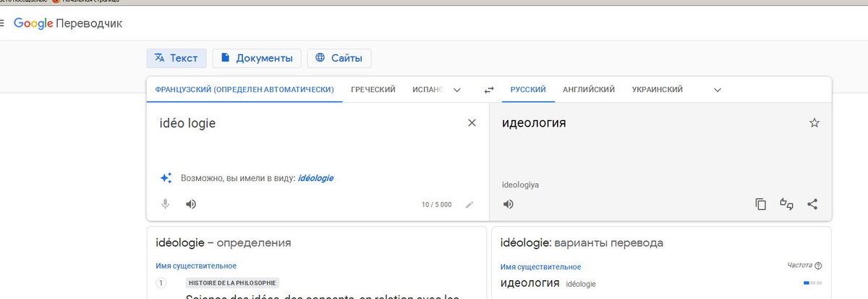Select Украинский as target language

[658, 90]
